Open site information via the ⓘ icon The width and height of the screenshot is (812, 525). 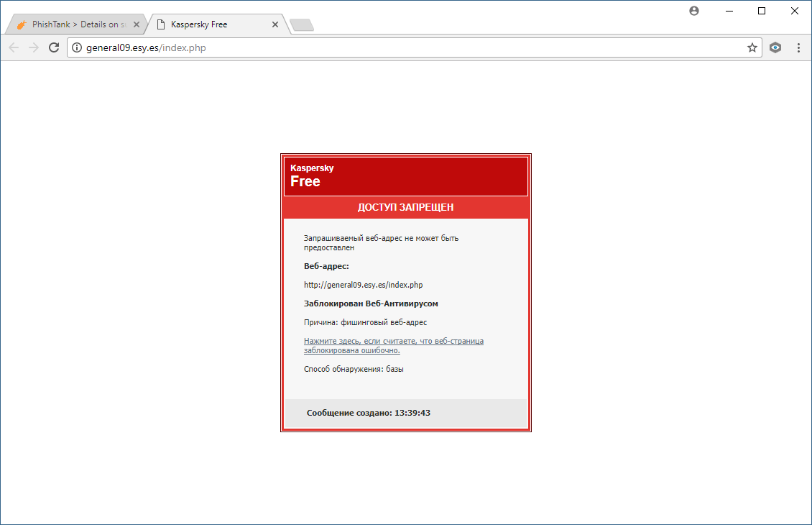(75, 47)
